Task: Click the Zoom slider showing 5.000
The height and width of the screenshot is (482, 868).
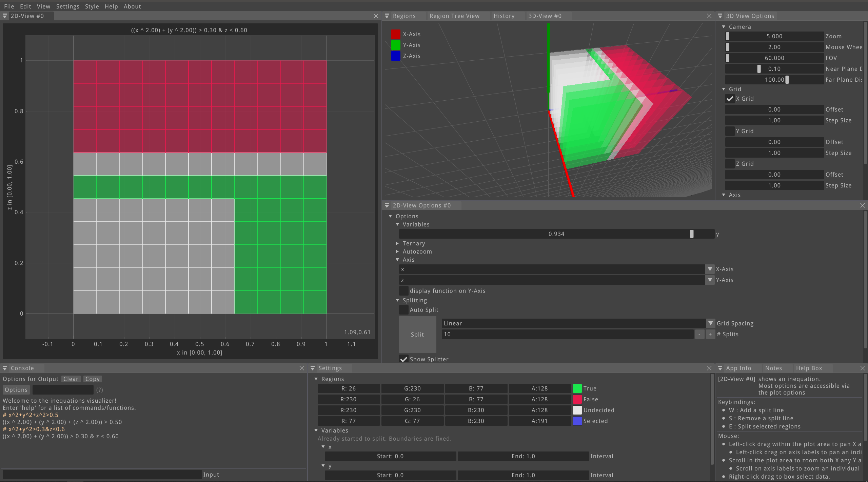Action: [x=774, y=36]
